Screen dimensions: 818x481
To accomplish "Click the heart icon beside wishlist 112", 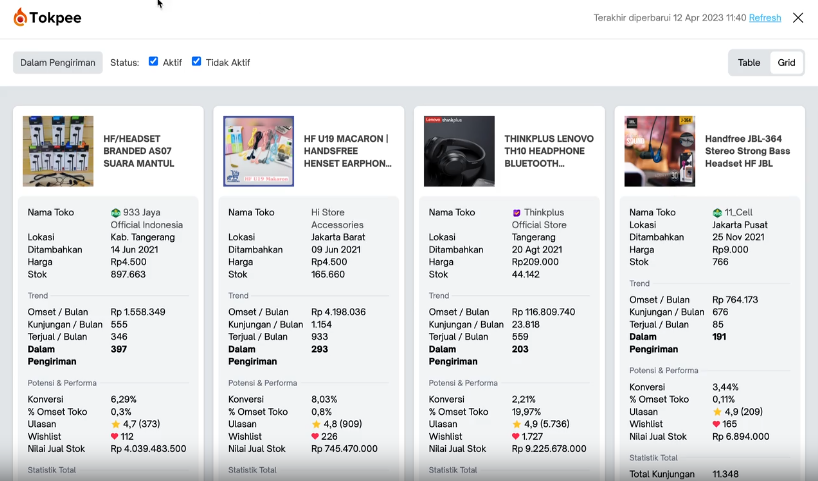I will pyautogui.click(x=114, y=436).
